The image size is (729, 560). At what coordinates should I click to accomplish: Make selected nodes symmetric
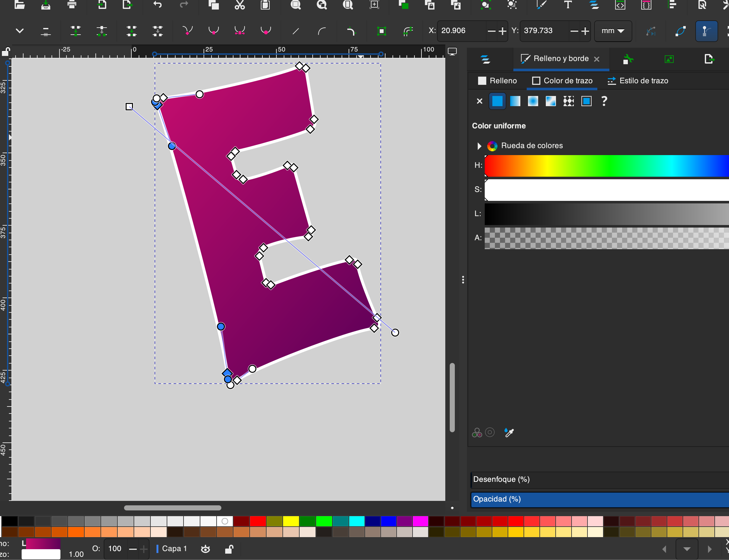coord(240,31)
